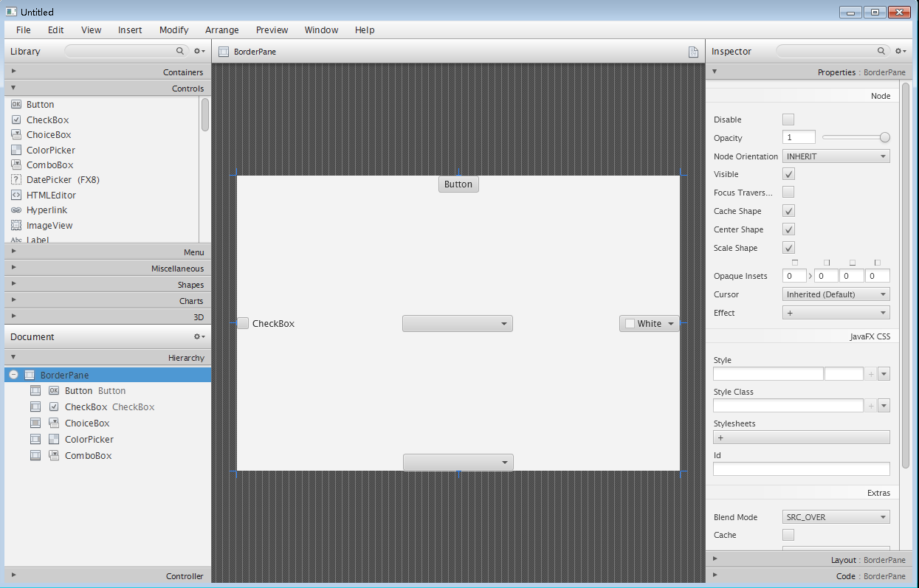This screenshot has height=588, width=919.
Task: Click the Hyperlink control icon in the Library
Action: click(x=16, y=210)
